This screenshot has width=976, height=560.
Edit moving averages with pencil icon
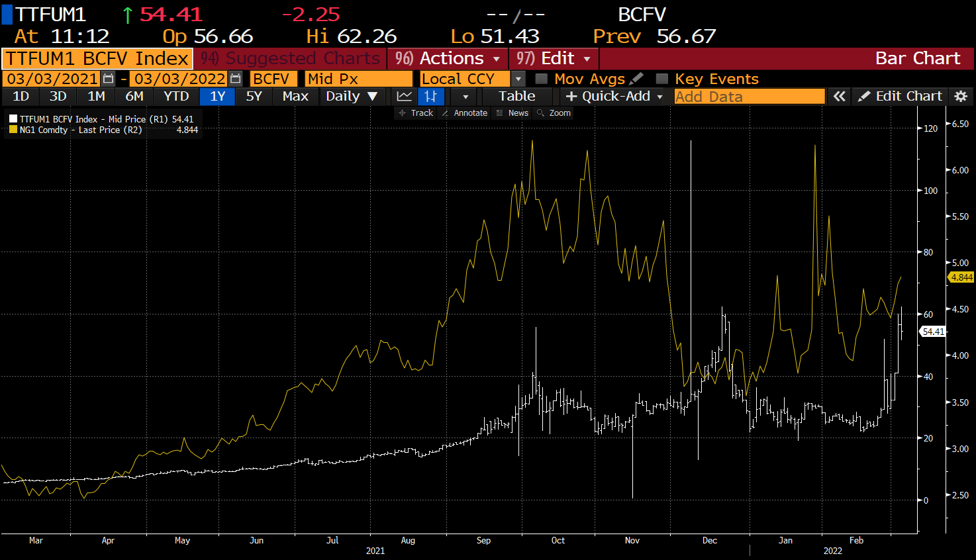(637, 79)
